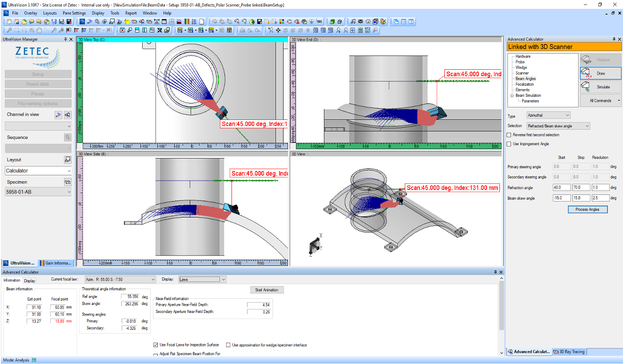This screenshot has height=364, width=623.
Task: Select the four-pane layout icon
Action: pos(152,30)
